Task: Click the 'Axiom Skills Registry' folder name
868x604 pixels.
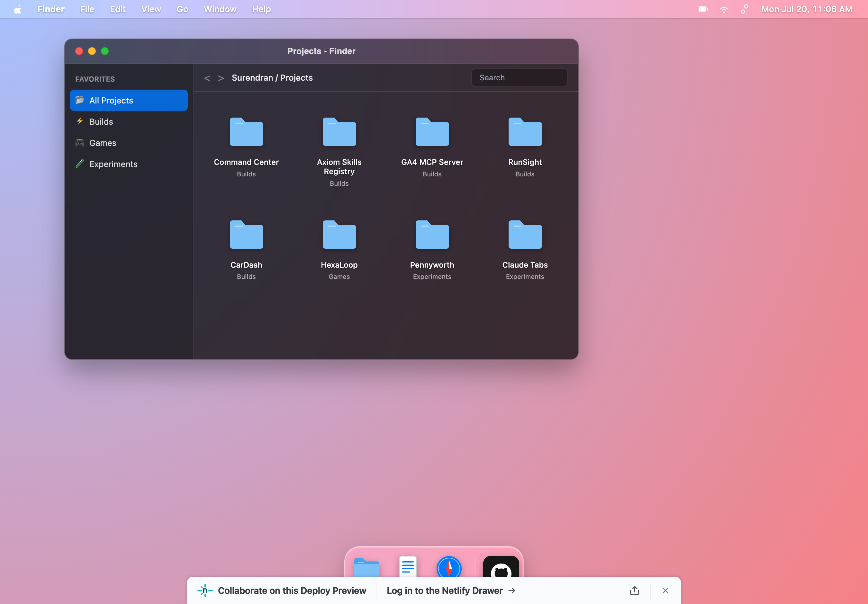Action: [339, 166]
